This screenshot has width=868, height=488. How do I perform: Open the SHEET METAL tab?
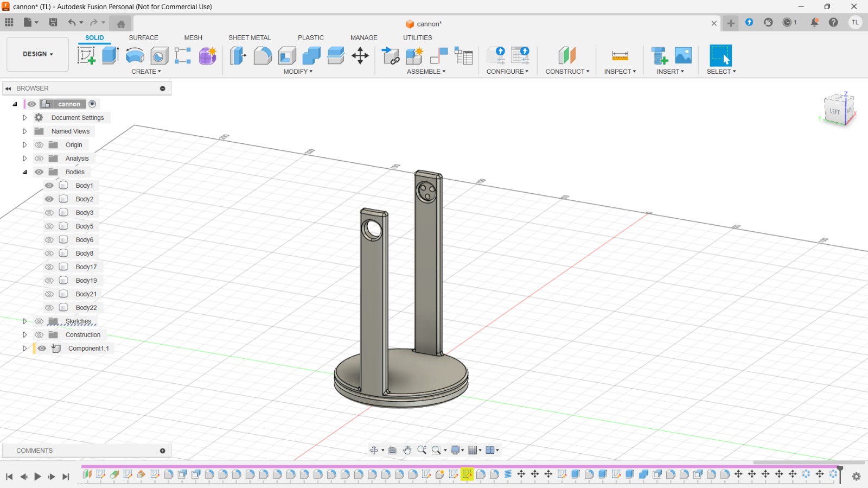tap(249, 37)
